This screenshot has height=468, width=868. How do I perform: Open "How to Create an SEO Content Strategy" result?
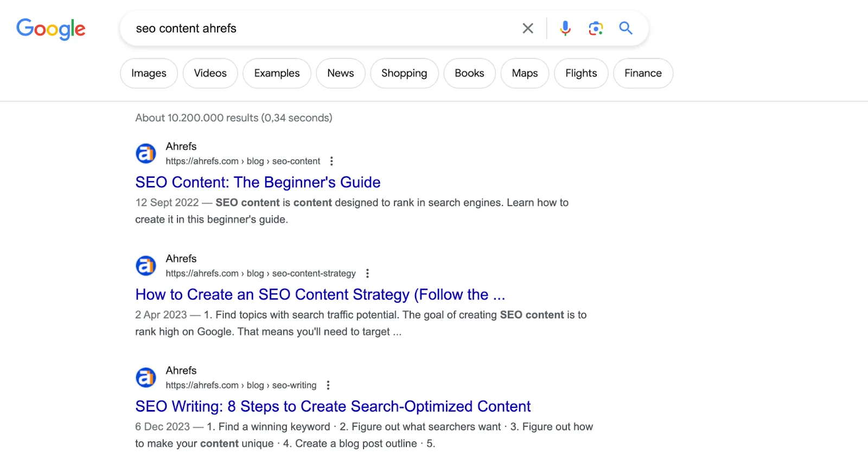point(320,294)
